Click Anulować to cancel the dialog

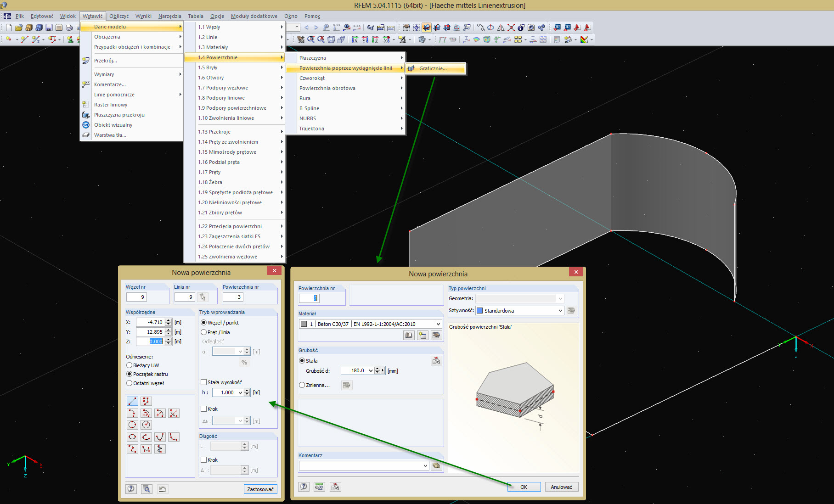click(561, 487)
